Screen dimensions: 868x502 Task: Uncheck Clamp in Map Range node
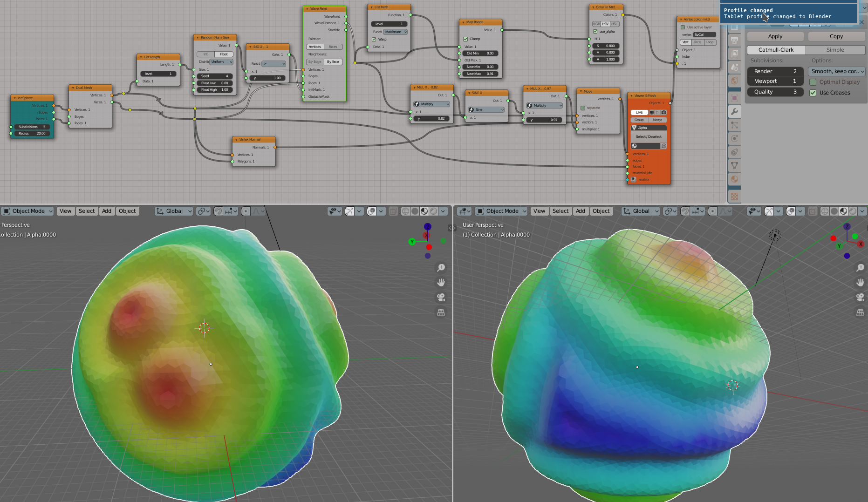465,39
